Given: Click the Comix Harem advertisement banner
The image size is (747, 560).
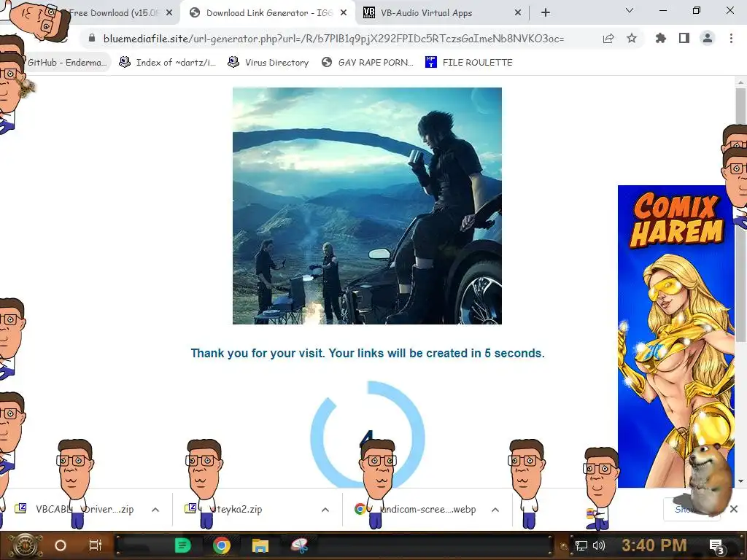Looking at the screenshot, I should point(676,336).
